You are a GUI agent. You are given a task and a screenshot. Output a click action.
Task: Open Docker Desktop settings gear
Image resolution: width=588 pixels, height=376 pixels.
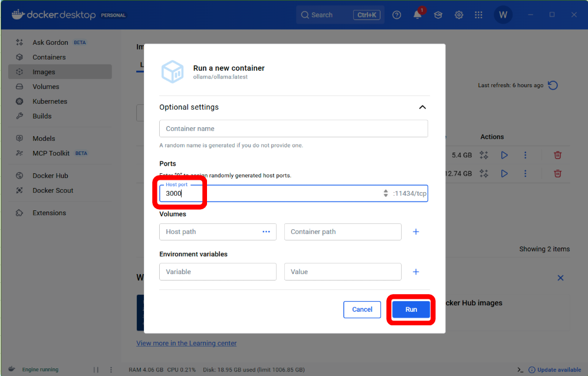[x=458, y=15]
